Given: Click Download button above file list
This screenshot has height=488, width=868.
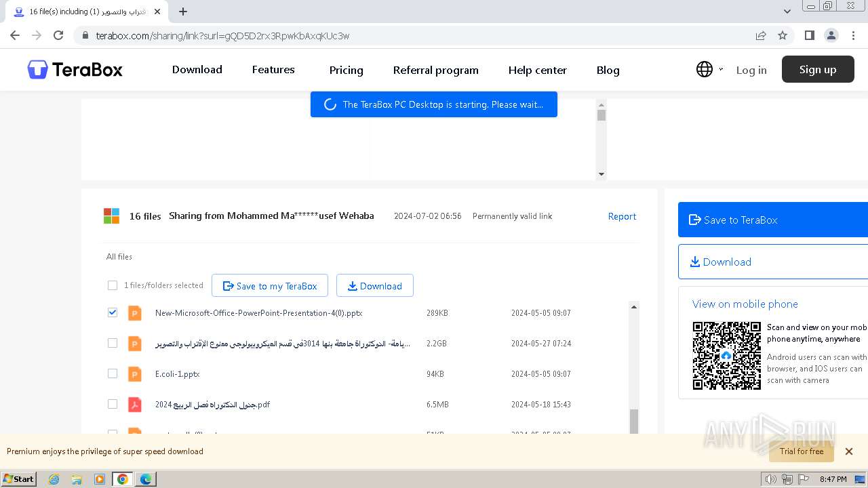Looking at the screenshot, I should coord(375,285).
